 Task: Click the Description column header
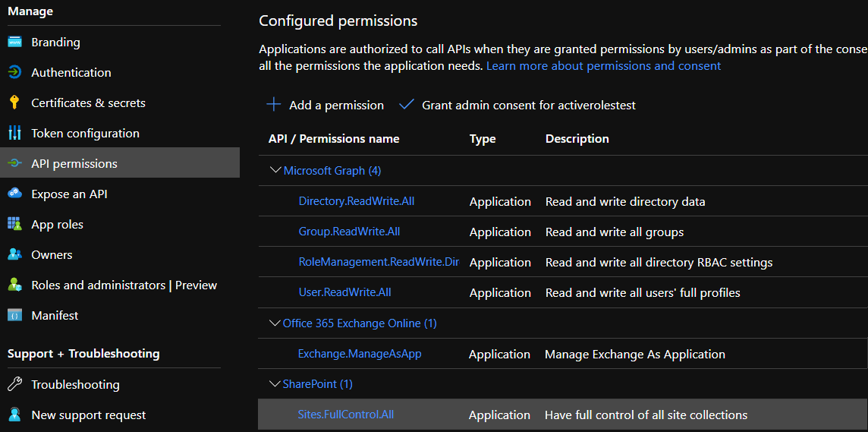coord(577,138)
